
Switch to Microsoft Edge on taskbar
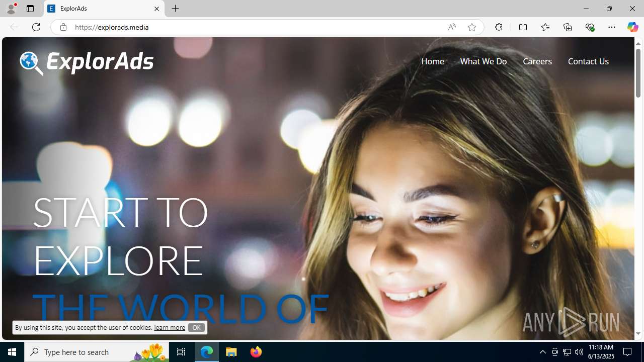pyautogui.click(x=207, y=352)
